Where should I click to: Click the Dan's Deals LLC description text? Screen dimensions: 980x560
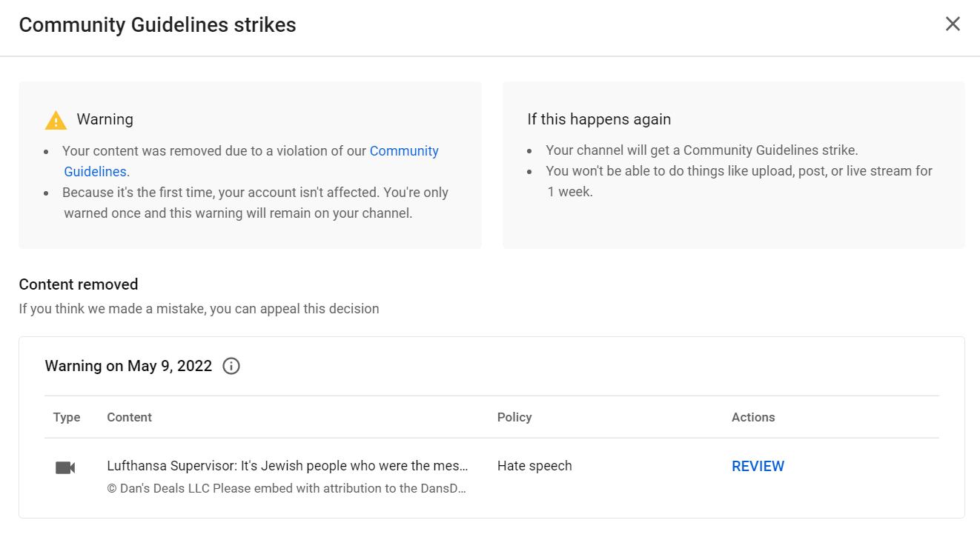coord(287,489)
